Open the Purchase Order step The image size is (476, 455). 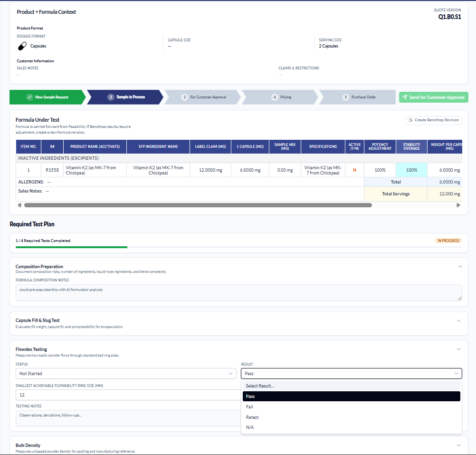(x=358, y=97)
